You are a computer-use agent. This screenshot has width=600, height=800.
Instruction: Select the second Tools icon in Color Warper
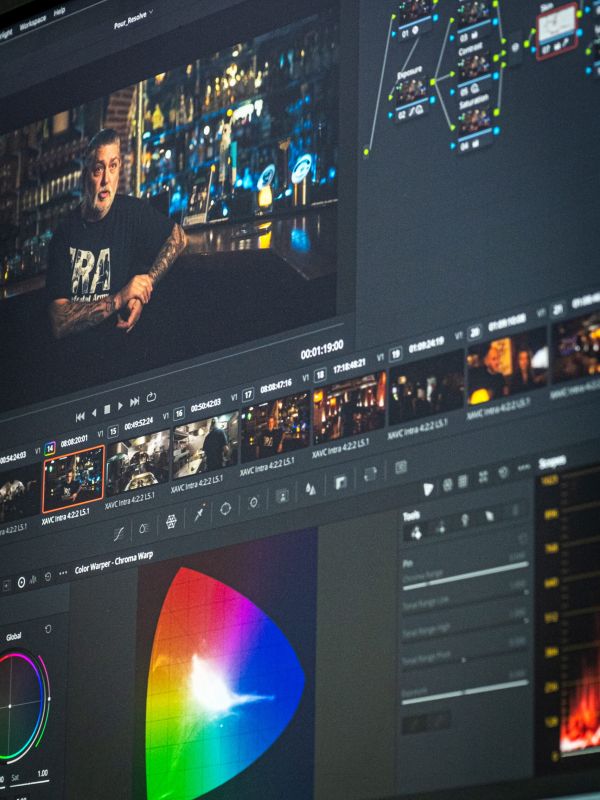point(440,527)
